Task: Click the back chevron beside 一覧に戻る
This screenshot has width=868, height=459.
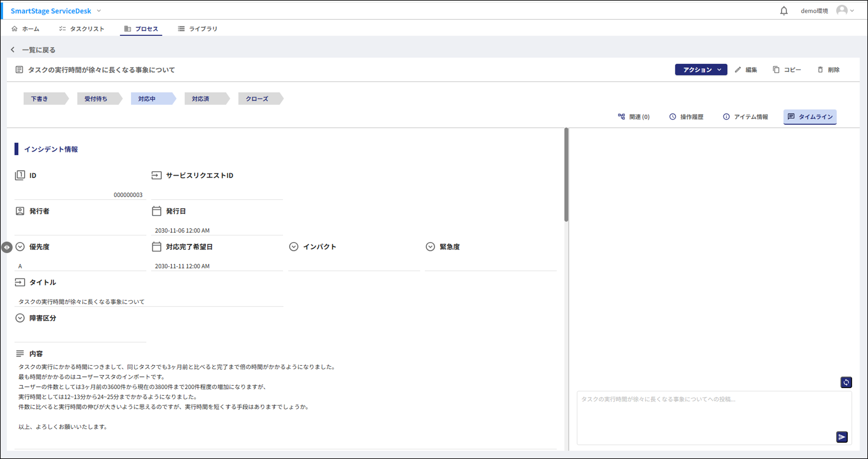Action: pyautogui.click(x=13, y=50)
